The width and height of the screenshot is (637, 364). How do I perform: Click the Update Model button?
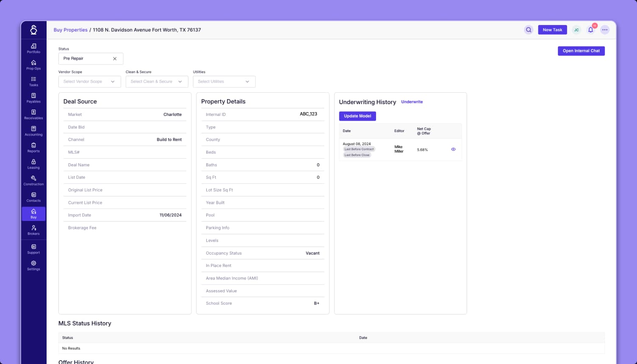357,116
